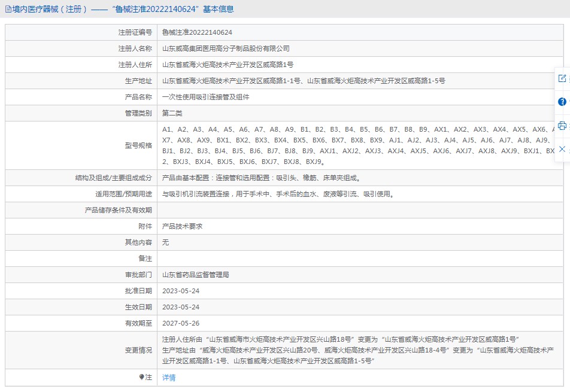Click the edit/feedback icon in right sidebar
The image size is (570, 392).
(562, 78)
